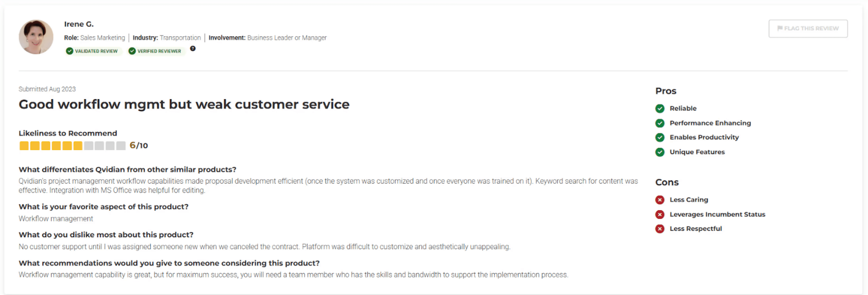The image size is (868, 295).
Task: Click the question mark help icon
Action: pos(193,49)
